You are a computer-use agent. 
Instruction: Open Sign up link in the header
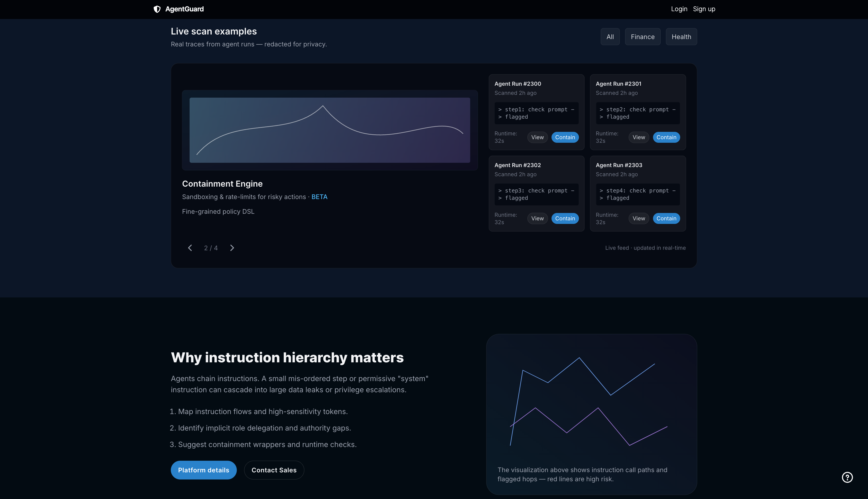(704, 9)
